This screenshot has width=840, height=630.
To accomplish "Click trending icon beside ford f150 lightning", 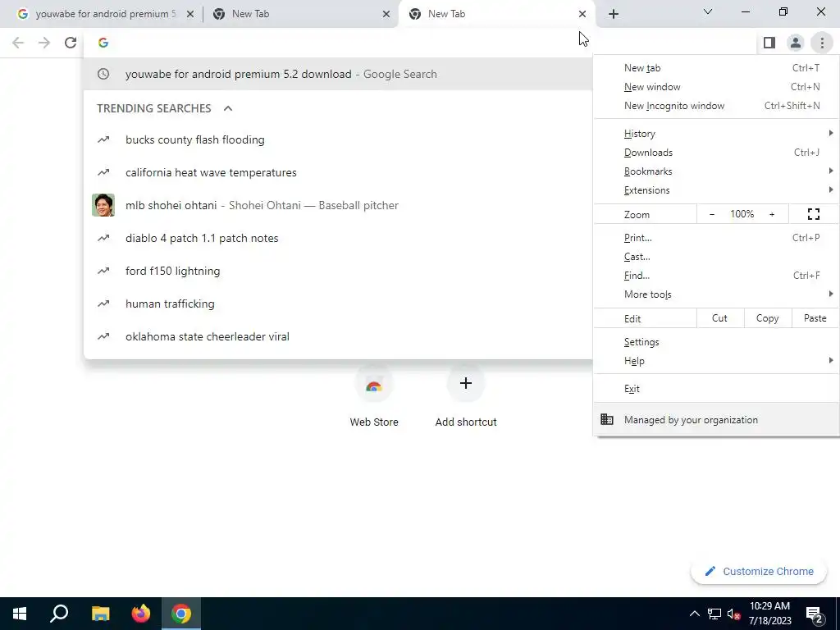I will pyautogui.click(x=103, y=271).
